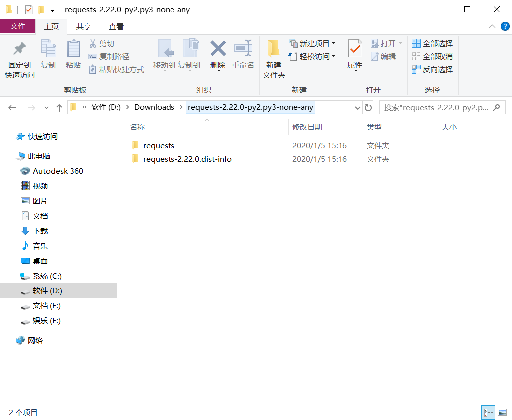Choose Paste shortcut (粘贴快捷方式)
This screenshot has width=512, height=420.
click(x=117, y=70)
